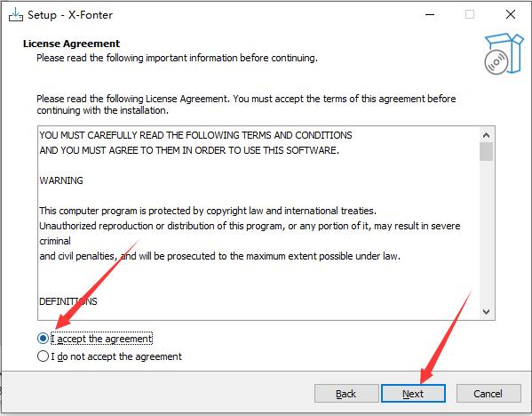Viewport: 532px width, 416px height.
Task: Click the license text scroll down arrow
Action: tap(486, 311)
